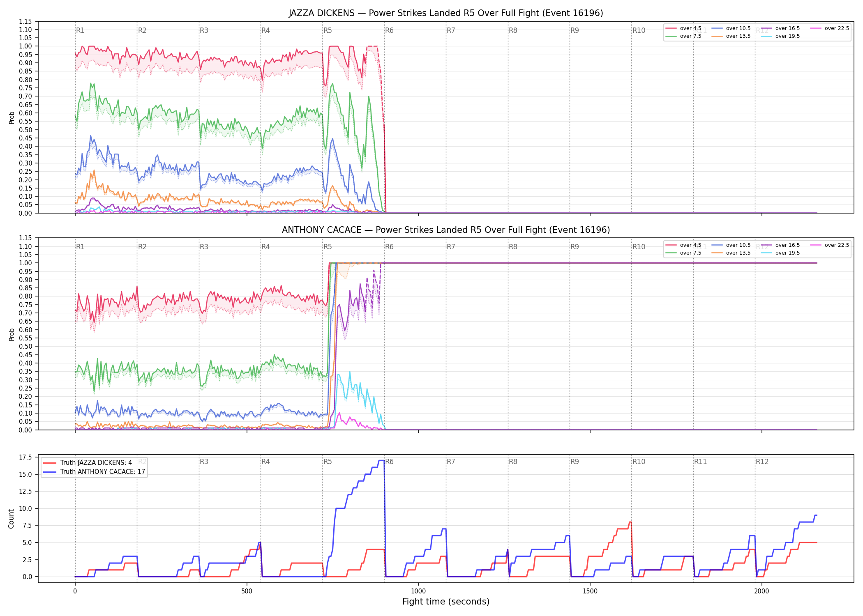The width and height of the screenshot is (863, 616).
Task: Click the R6 round marker in top chart
Action: coord(389,30)
